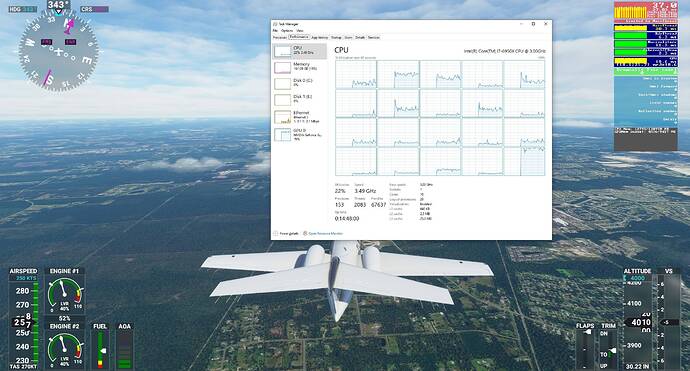Switch to the Processes tab
690x371 pixels.
(280, 37)
